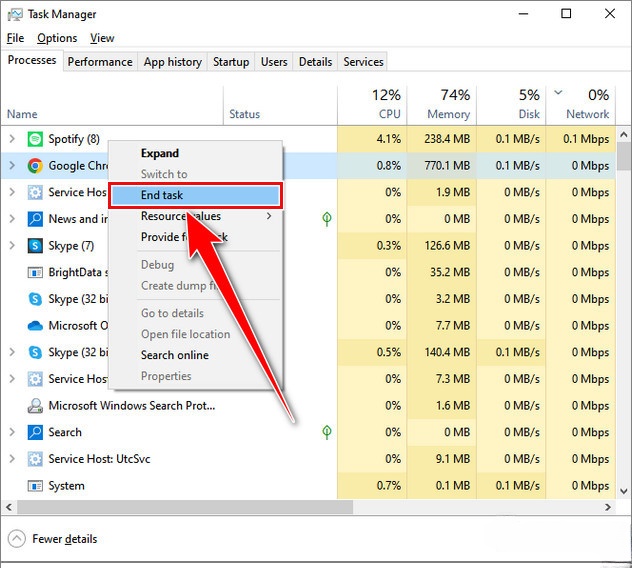
Task: Switch to the Details tab
Action: 315,62
